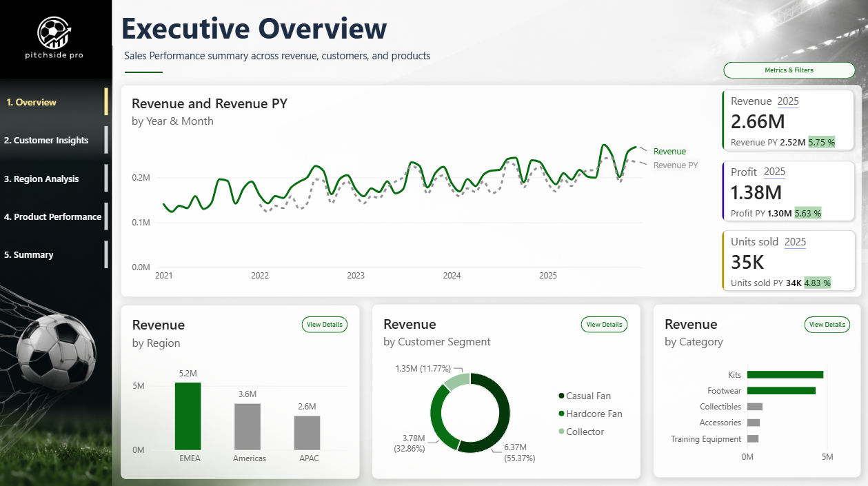This screenshot has height=486, width=868.
Task: Click the 5.75 % revenue growth badge
Action: pos(822,143)
